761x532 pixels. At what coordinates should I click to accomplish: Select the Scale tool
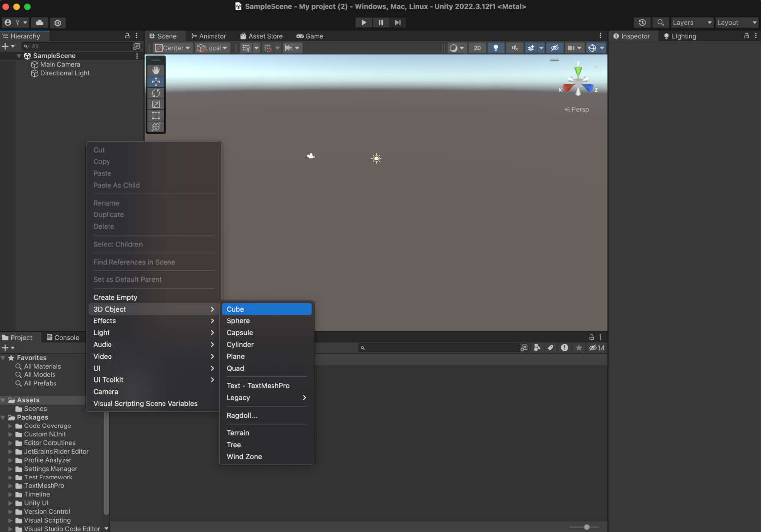(156, 105)
